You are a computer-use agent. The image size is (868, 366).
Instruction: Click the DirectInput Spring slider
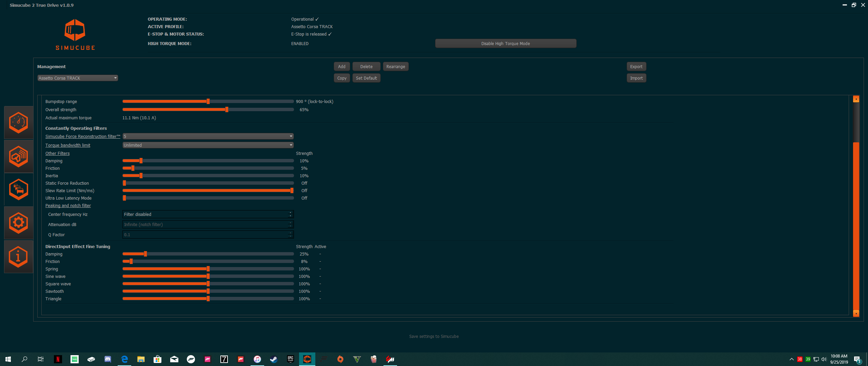208,269
